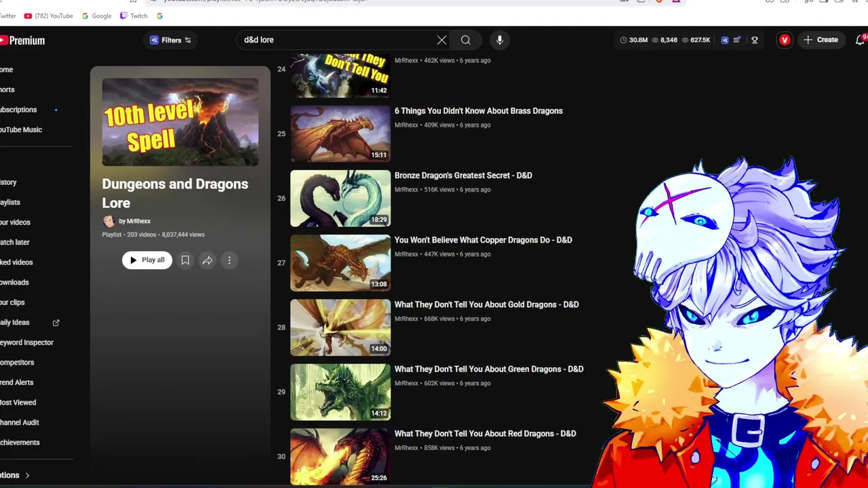Expand the sidebar section with the chevron
Screen dimensions: 868x488
click(27, 476)
